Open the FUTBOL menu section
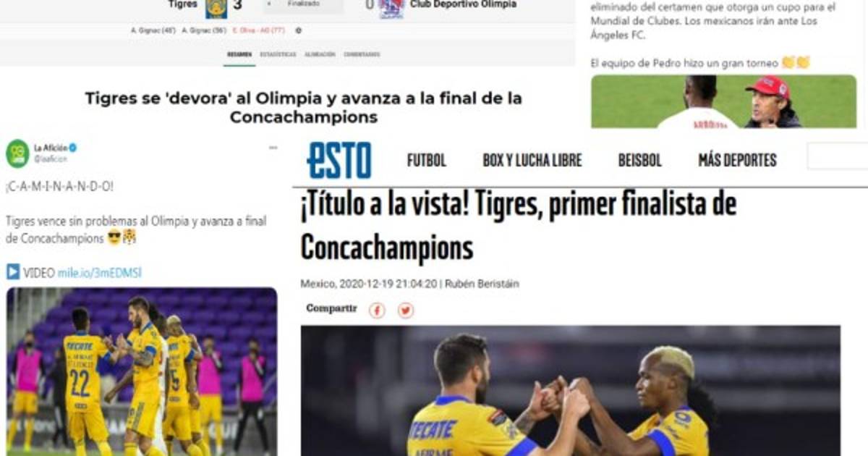The image size is (868, 456). [427, 160]
